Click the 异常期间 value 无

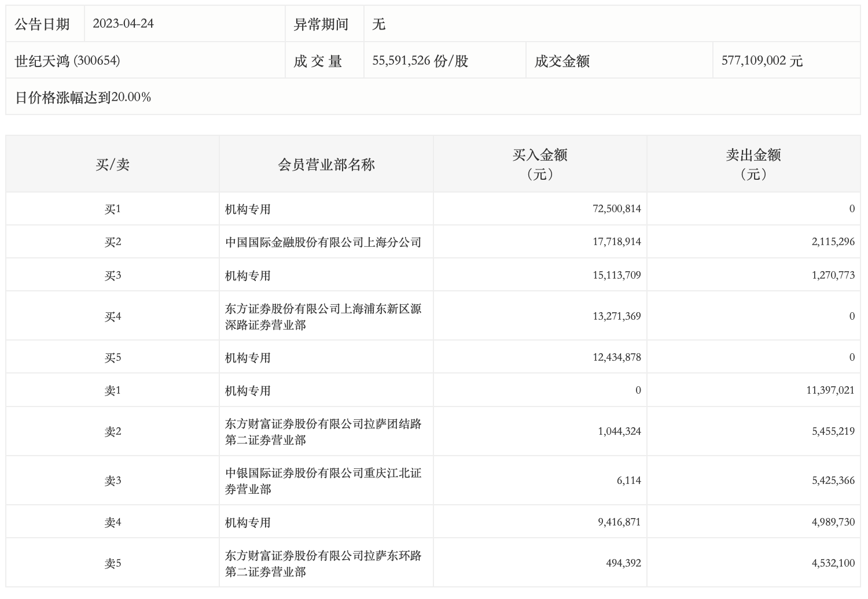(379, 24)
